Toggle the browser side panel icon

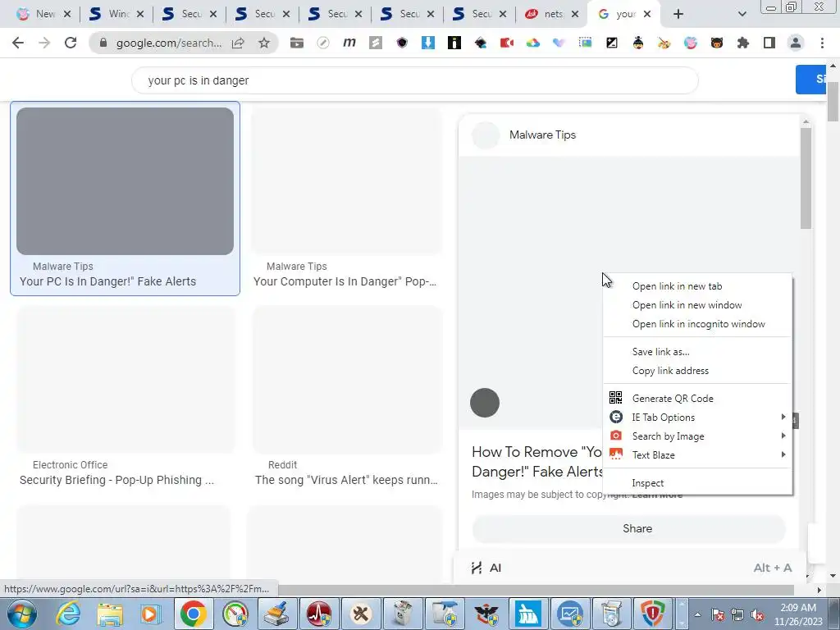pyautogui.click(x=769, y=43)
